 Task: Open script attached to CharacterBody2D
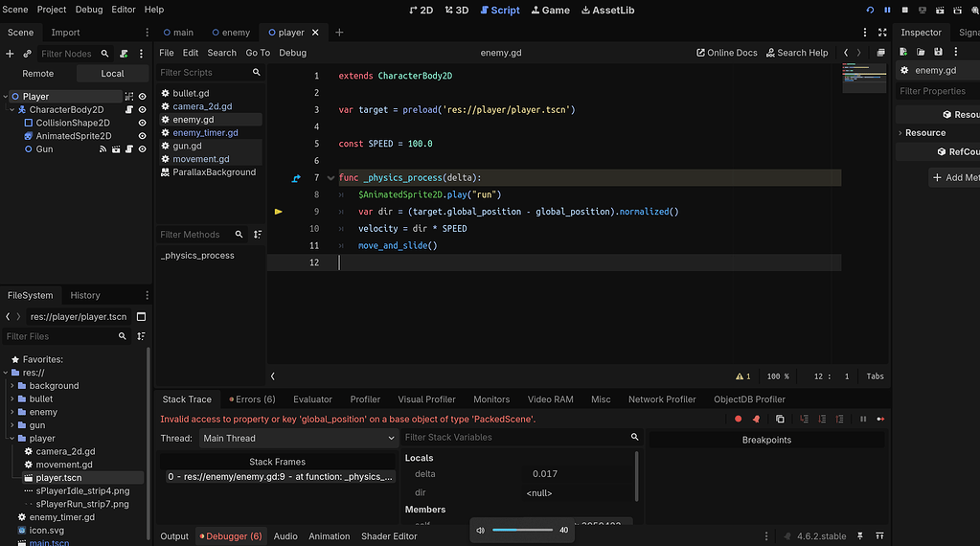pos(128,109)
